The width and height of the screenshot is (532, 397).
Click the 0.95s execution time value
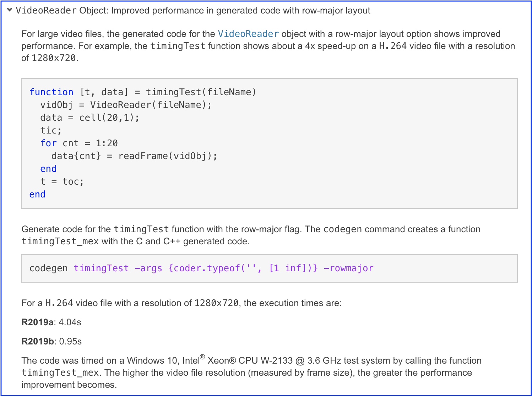pyautogui.click(x=70, y=342)
